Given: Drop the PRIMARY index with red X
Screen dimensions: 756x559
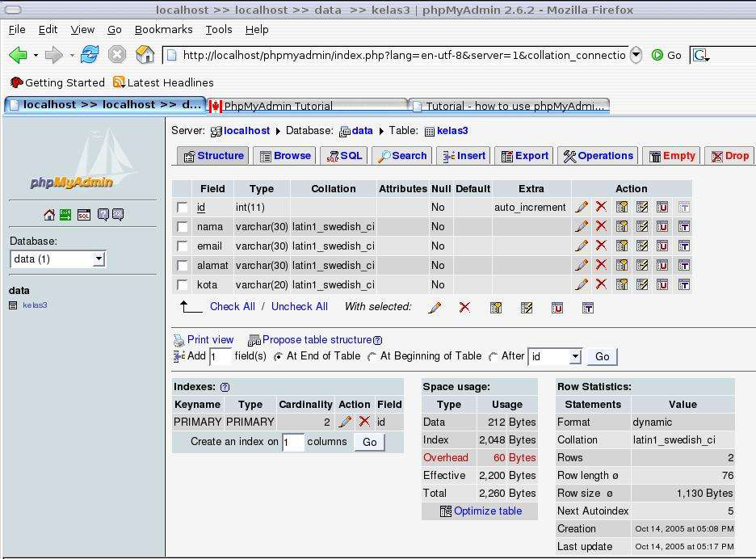Looking at the screenshot, I should tap(364, 422).
